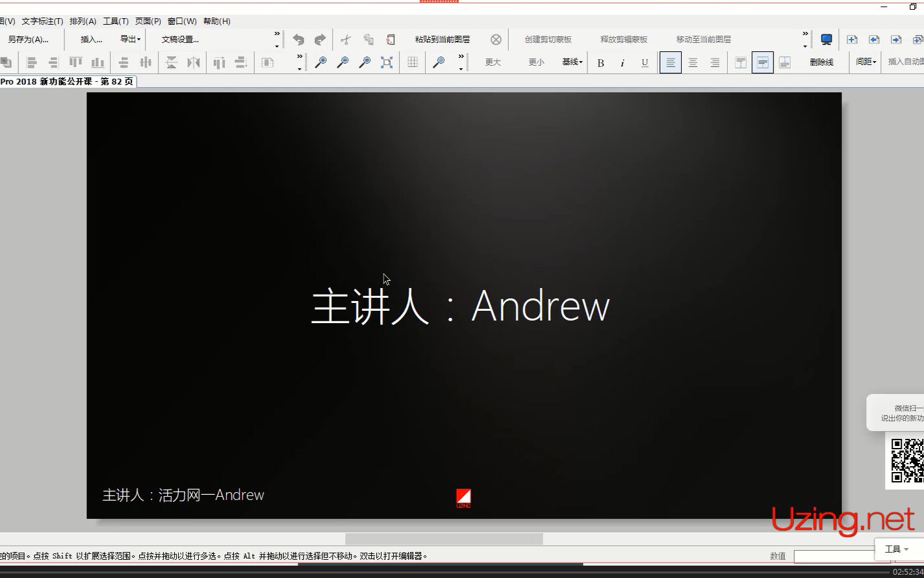The width and height of the screenshot is (924, 578).
Task: Toggle underline text formatting
Action: tap(644, 62)
